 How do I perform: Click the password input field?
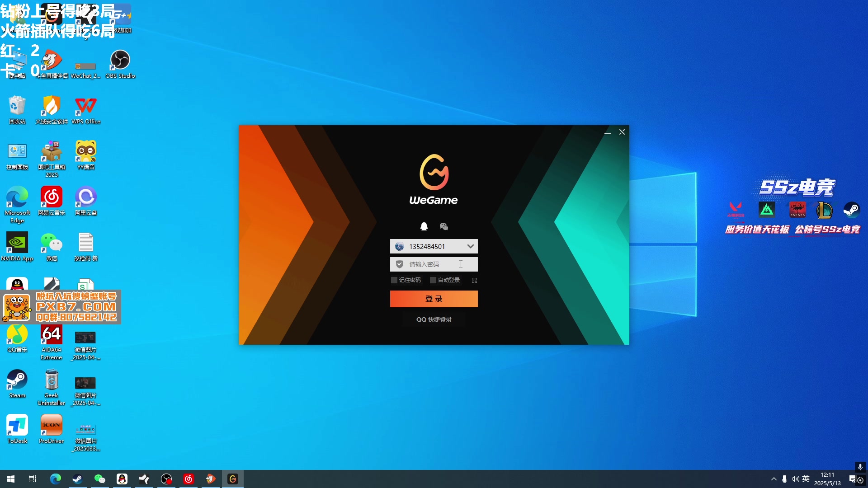(434, 264)
